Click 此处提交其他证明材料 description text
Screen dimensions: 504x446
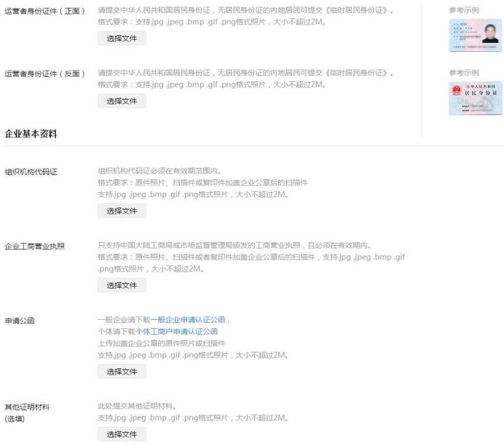[x=137, y=406]
